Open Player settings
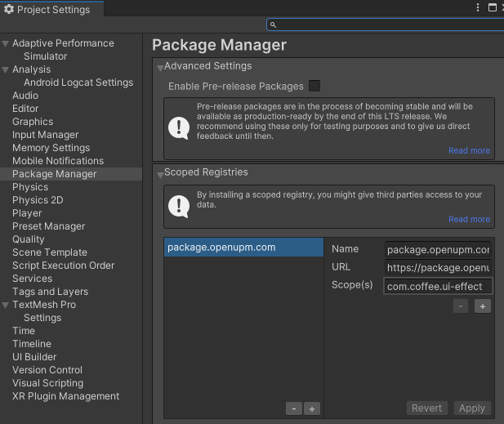The width and height of the screenshot is (504, 424). click(27, 213)
